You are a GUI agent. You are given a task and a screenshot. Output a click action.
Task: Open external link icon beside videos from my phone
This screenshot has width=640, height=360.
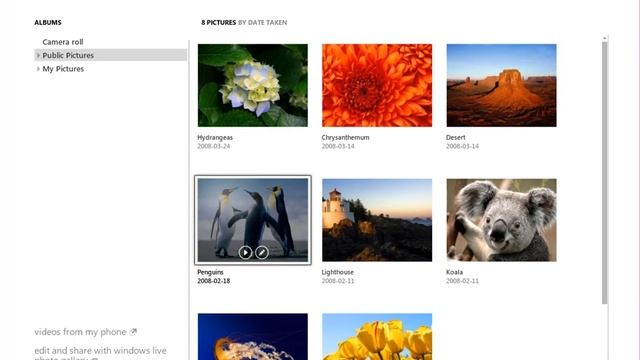pyautogui.click(x=133, y=332)
